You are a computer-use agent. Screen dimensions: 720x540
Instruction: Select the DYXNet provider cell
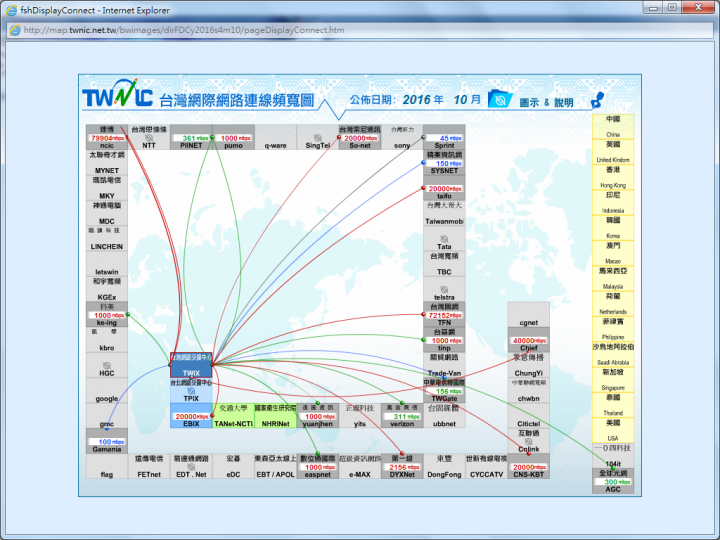(402, 466)
